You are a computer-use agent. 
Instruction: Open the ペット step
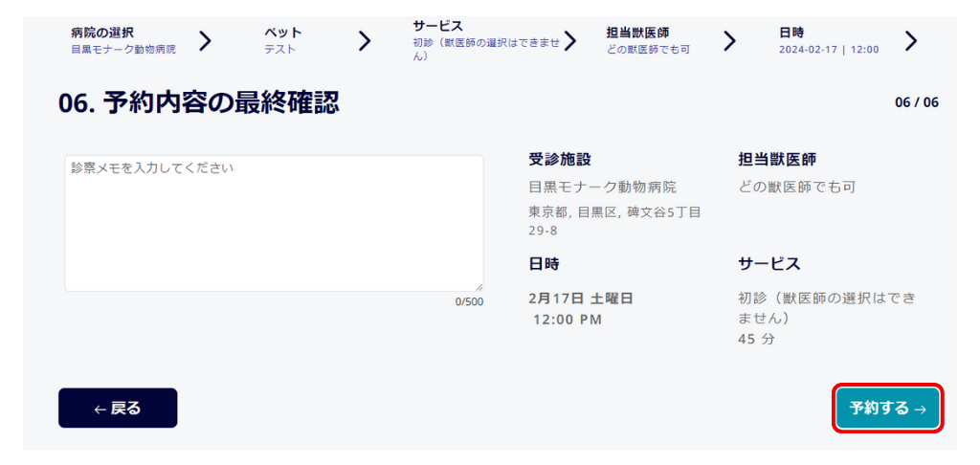pos(282,40)
